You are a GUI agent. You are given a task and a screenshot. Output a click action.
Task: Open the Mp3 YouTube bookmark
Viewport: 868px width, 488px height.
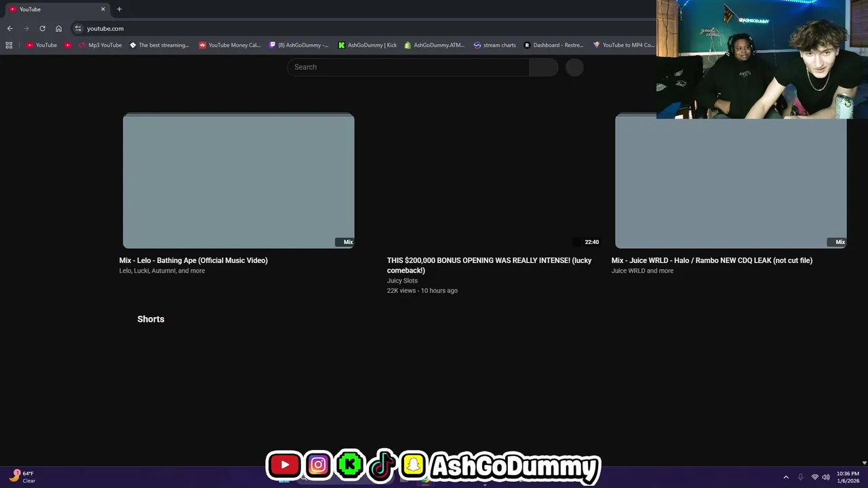pyautogui.click(x=100, y=45)
